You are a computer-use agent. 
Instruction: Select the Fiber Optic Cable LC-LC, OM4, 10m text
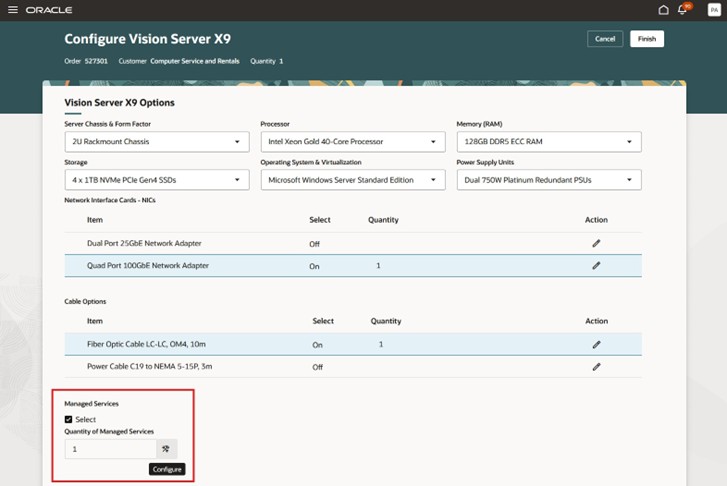147,345
